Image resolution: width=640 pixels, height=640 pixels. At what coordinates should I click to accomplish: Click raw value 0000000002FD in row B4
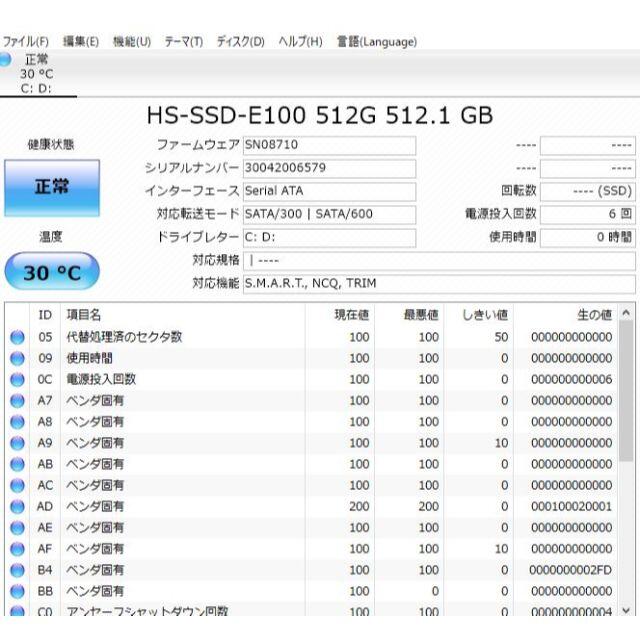[571, 571]
